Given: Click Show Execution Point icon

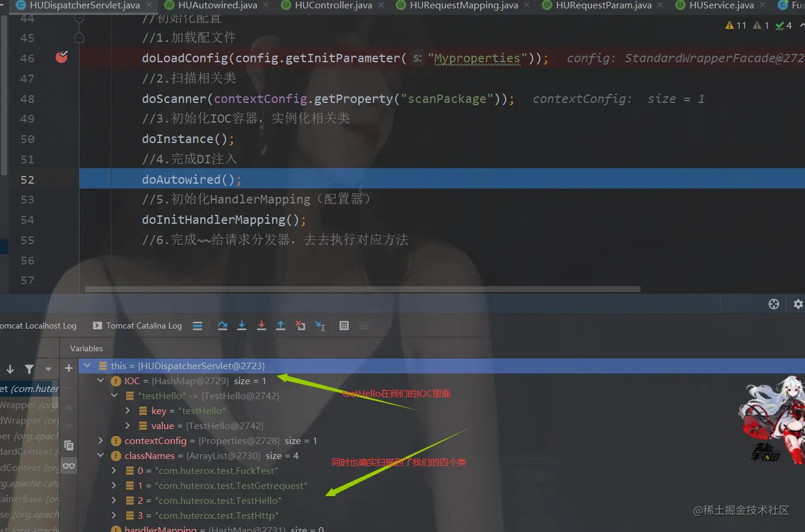Looking at the screenshot, I should (x=198, y=326).
